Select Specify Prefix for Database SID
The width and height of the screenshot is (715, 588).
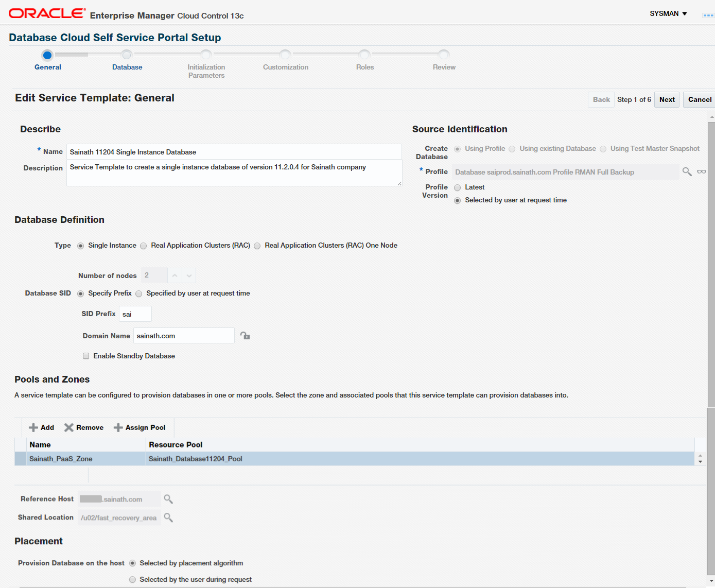click(80, 293)
